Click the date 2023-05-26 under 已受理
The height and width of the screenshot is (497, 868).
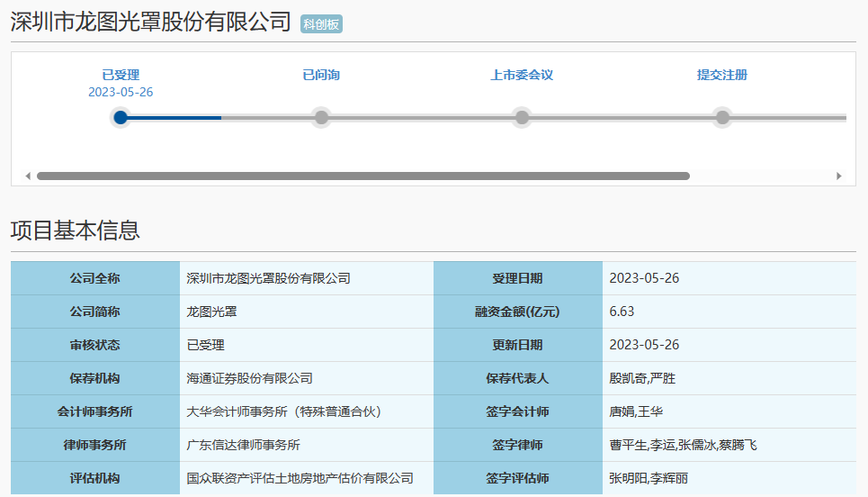pyautogui.click(x=121, y=92)
